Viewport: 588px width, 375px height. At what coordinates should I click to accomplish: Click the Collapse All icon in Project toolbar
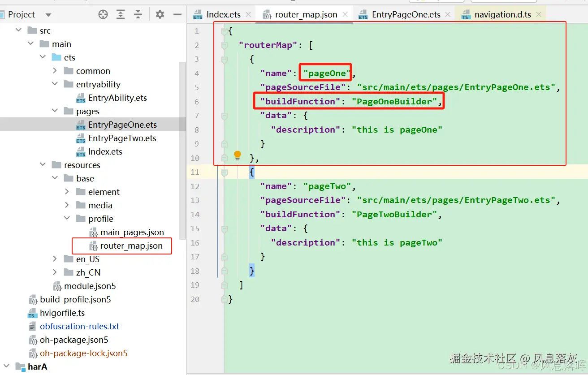coord(138,14)
